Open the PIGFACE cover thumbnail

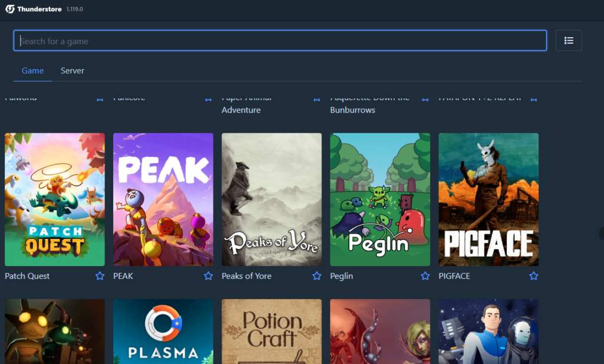[x=488, y=199]
